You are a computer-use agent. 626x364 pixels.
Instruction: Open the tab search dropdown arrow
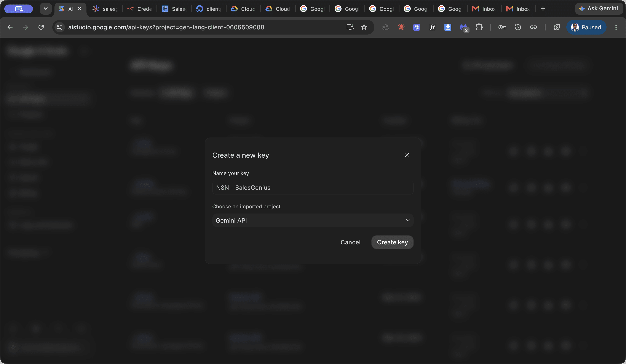coord(46,9)
